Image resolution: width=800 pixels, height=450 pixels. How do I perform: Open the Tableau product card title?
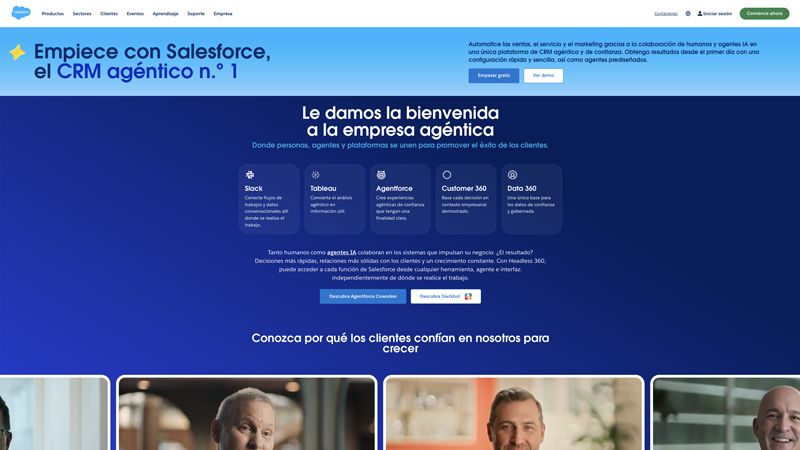323,188
